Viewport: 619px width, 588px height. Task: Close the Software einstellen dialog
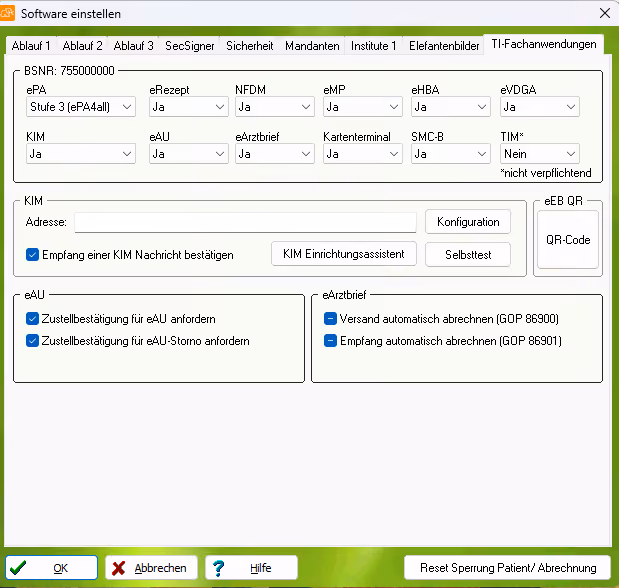click(x=604, y=13)
